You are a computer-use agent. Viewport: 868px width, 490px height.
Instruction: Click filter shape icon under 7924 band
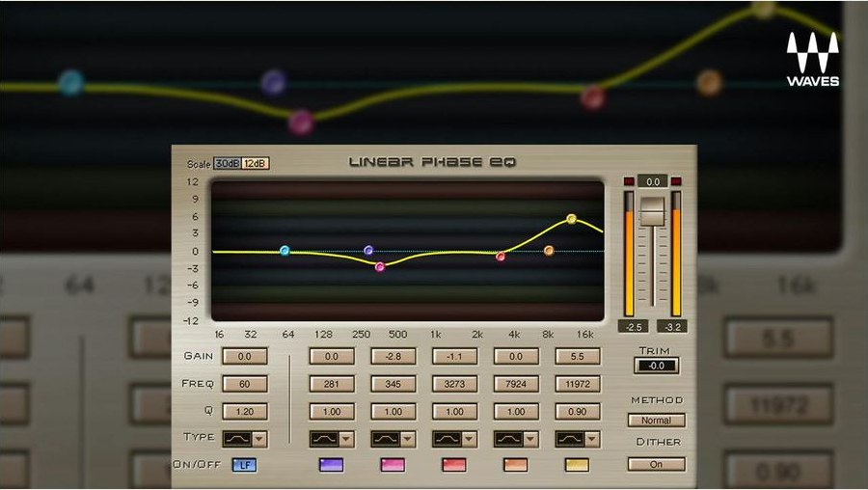[508, 440]
